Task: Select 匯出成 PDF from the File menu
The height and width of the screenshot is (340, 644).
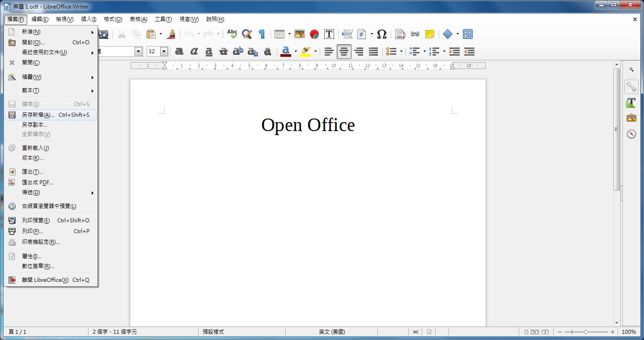Action: (38, 183)
